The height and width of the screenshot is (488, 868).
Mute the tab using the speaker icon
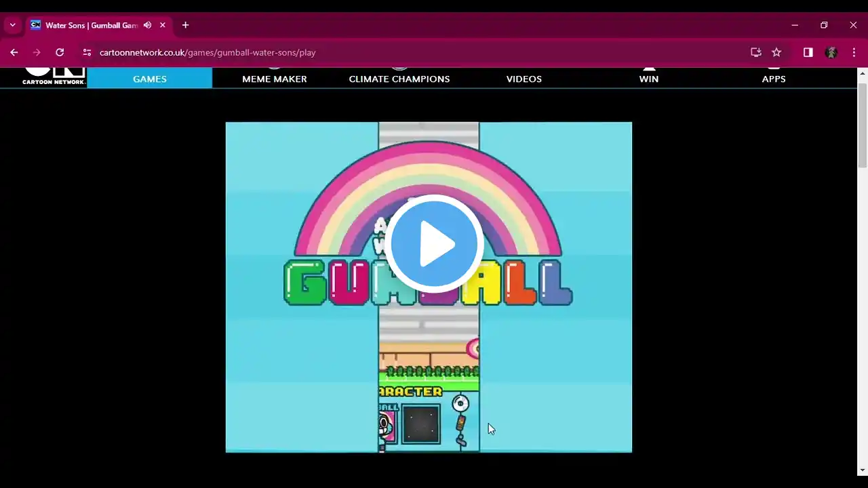(x=147, y=25)
